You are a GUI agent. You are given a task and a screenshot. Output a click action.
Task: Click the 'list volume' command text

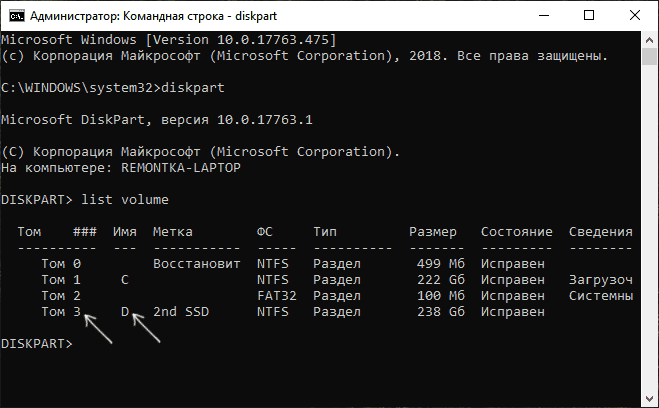[x=113, y=200]
